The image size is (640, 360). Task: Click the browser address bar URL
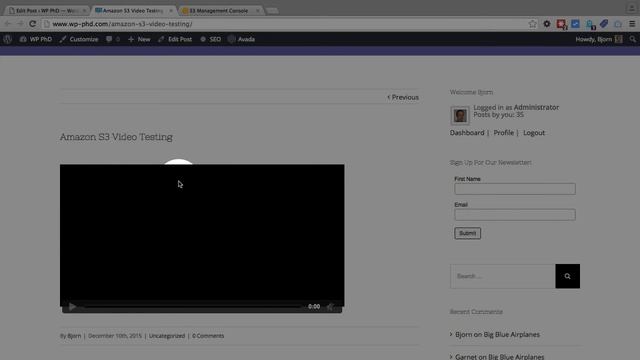point(122,24)
